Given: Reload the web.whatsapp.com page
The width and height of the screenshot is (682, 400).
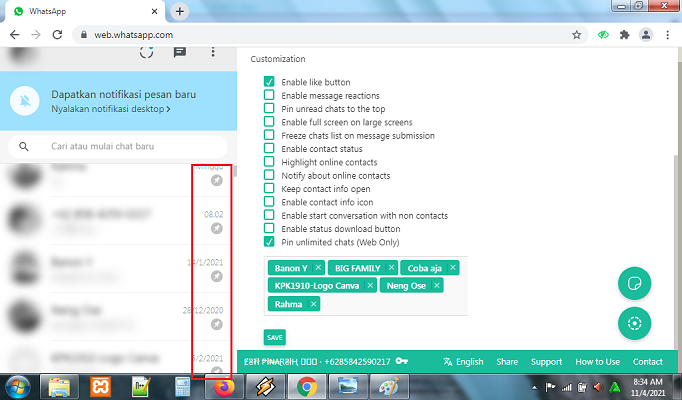Looking at the screenshot, I should [57, 35].
